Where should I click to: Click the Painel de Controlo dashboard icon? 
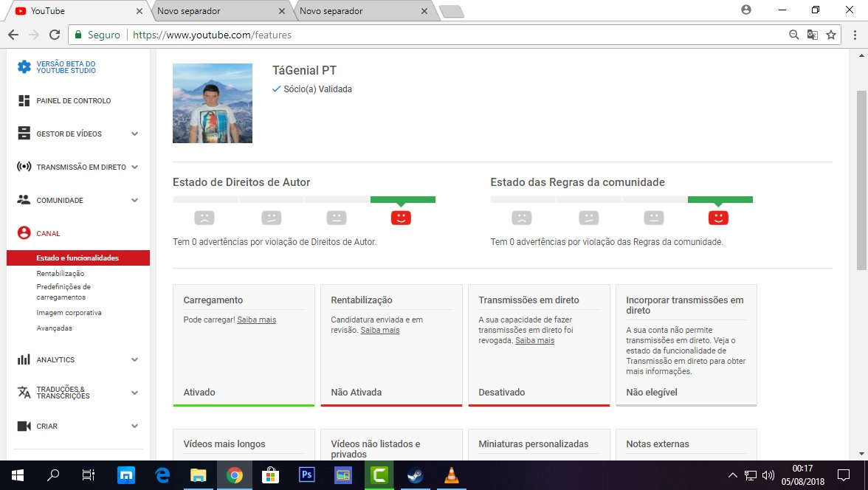click(24, 101)
